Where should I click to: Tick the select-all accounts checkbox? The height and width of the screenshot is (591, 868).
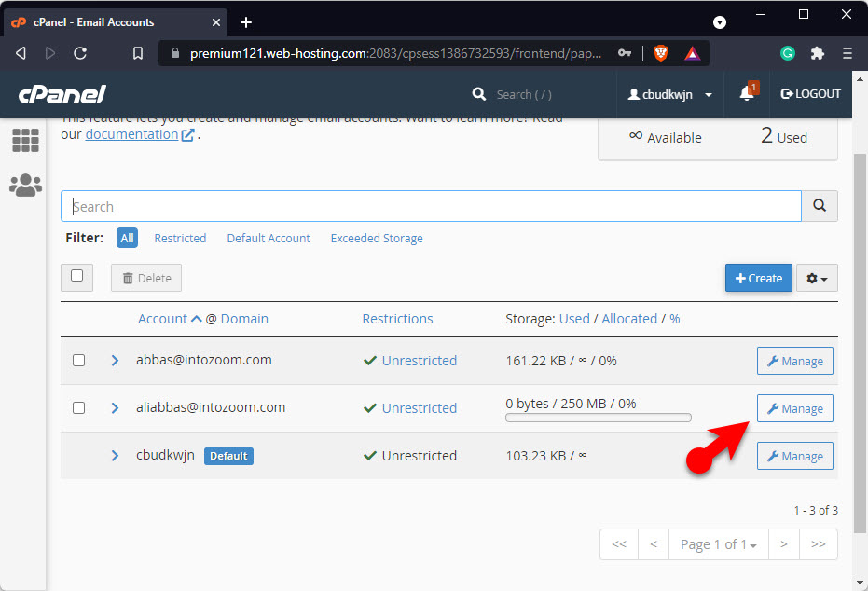point(77,276)
